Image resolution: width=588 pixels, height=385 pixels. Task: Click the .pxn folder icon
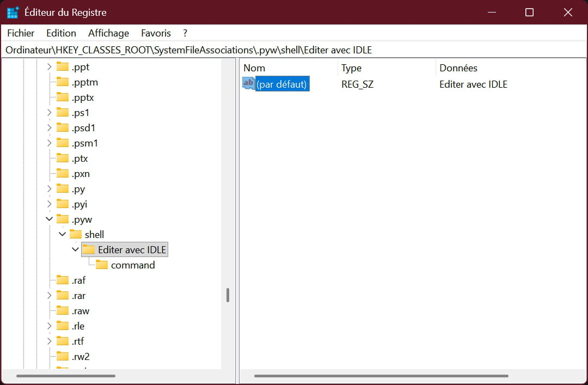click(63, 173)
